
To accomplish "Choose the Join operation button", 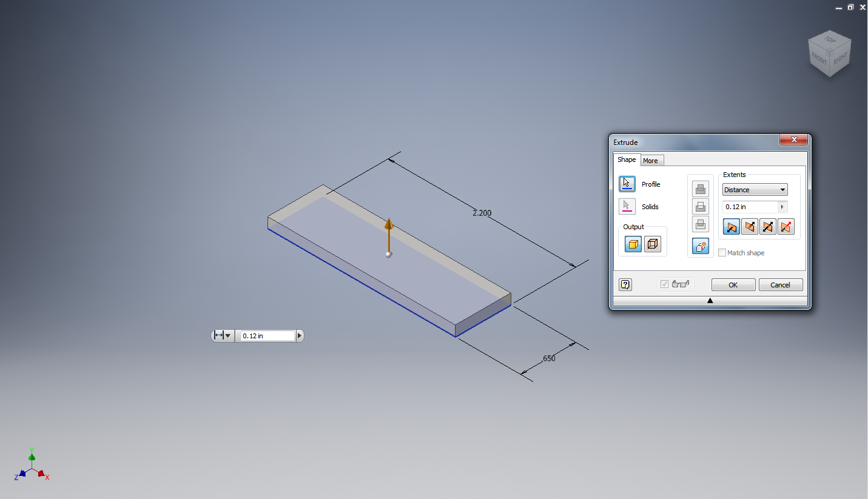I will [701, 189].
